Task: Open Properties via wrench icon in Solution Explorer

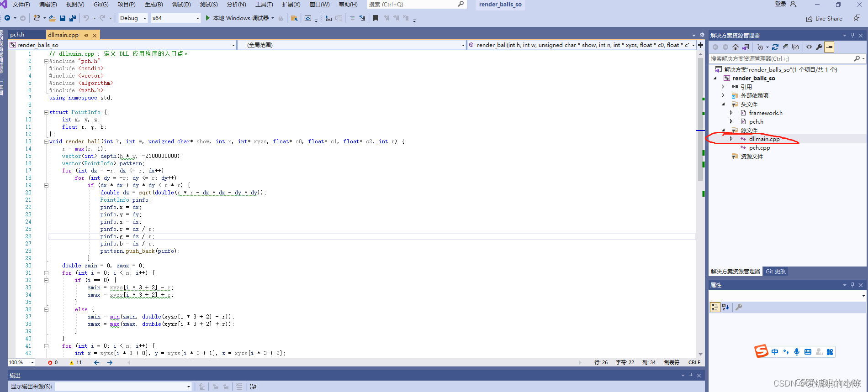Action: [x=819, y=47]
